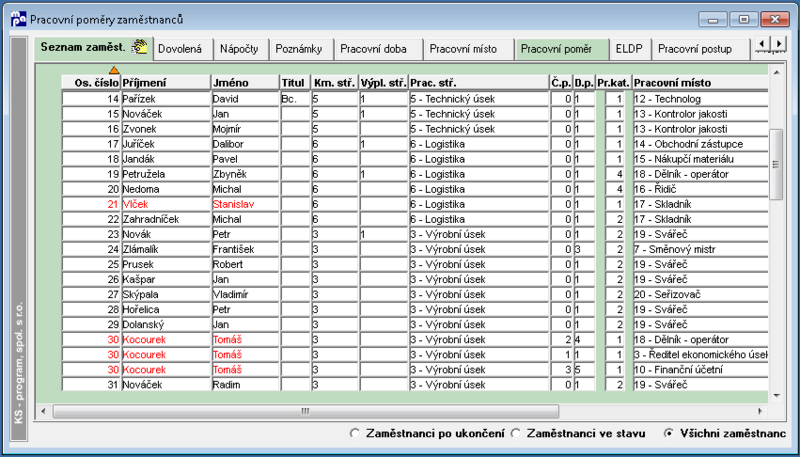Select the surname Zahradníček
Screen dimensions: 800x457
click(x=166, y=219)
